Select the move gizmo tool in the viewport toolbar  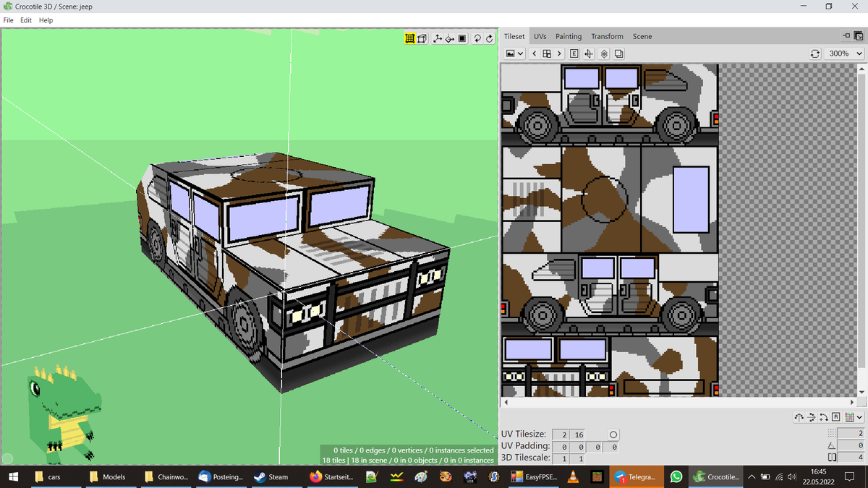pyautogui.click(x=438, y=38)
